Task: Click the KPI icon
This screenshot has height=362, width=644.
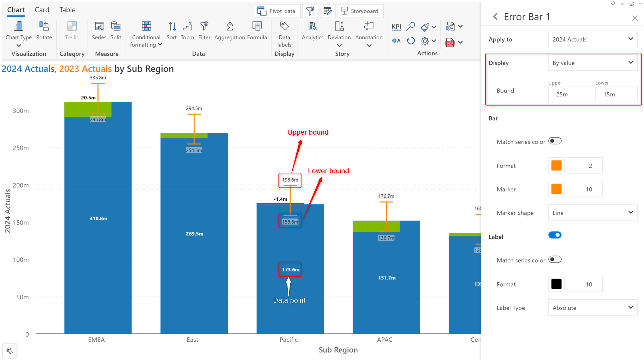Action: coord(396,27)
